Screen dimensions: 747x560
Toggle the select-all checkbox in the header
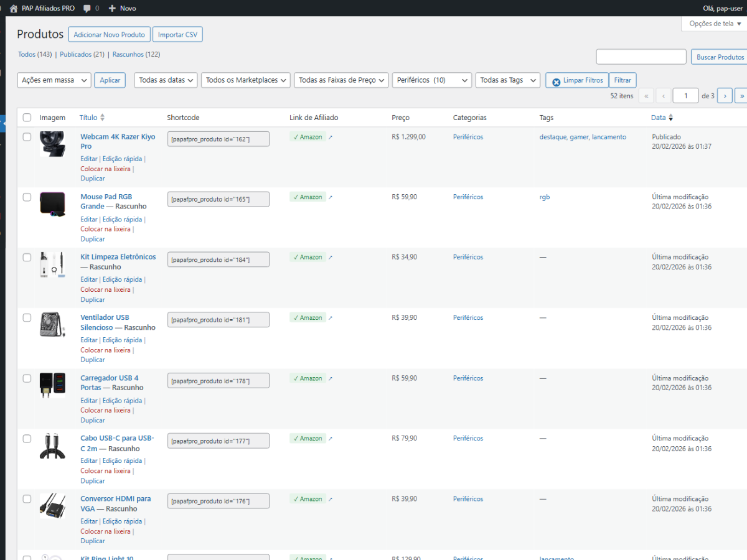click(27, 117)
